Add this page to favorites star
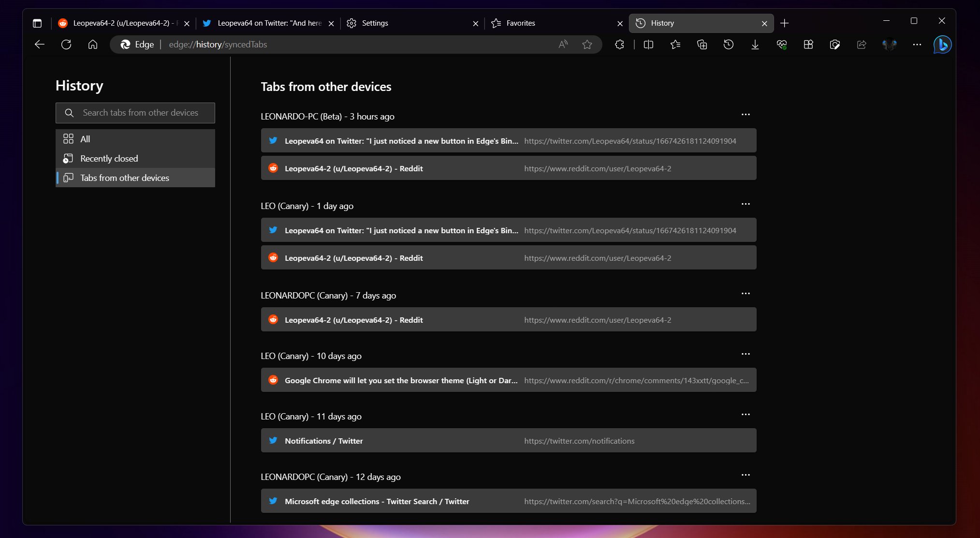Image resolution: width=980 pixels, height=538 pixels. click(x=587, y=45)
